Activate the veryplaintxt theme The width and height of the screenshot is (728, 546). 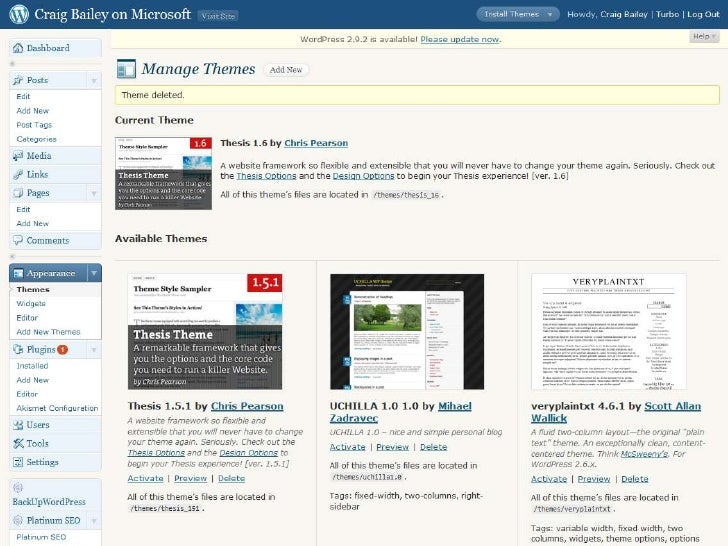pos(549,479)
